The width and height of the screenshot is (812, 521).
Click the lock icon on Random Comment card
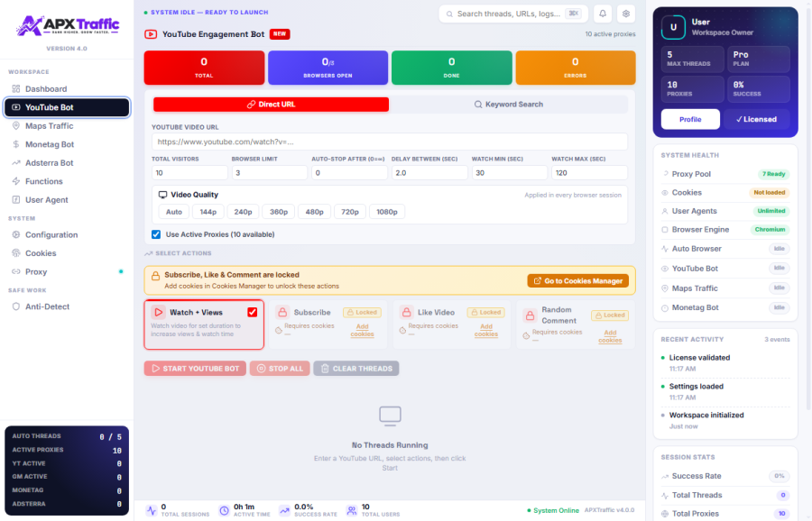530,315
